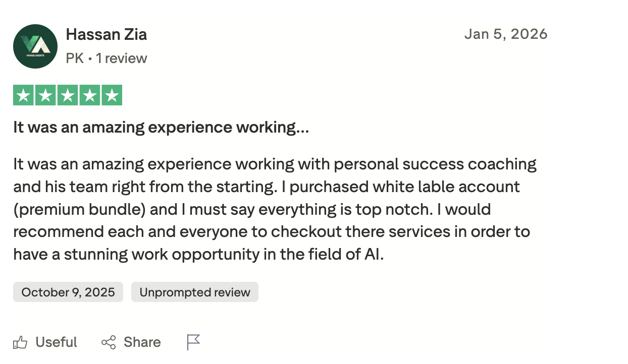Screen dimensions: 628x364
Task: Click the 'Jan 5, 2026' posted date
Action: coord(506,34)
